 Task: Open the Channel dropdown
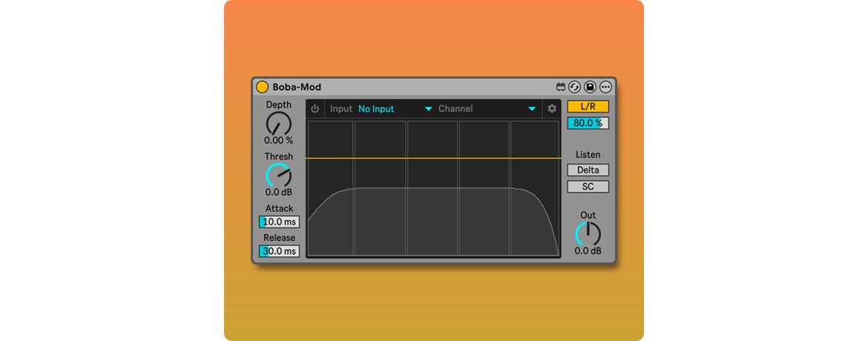pos(487,109)
